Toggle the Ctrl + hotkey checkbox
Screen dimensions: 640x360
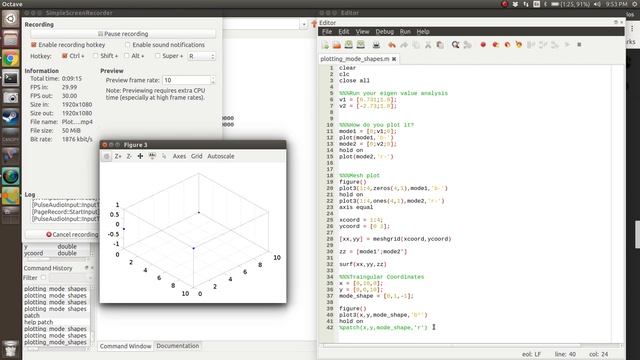point(64,56)
